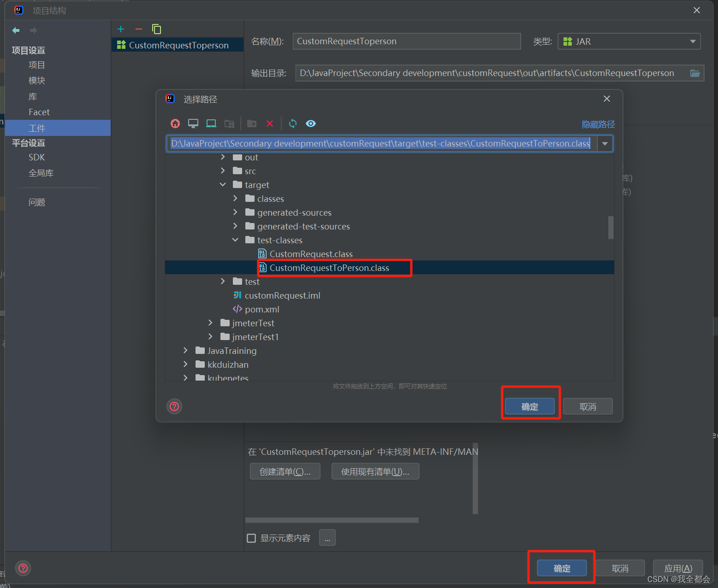Close the path chooser dialog
The image size is (718, 588).
click(607, 99)
